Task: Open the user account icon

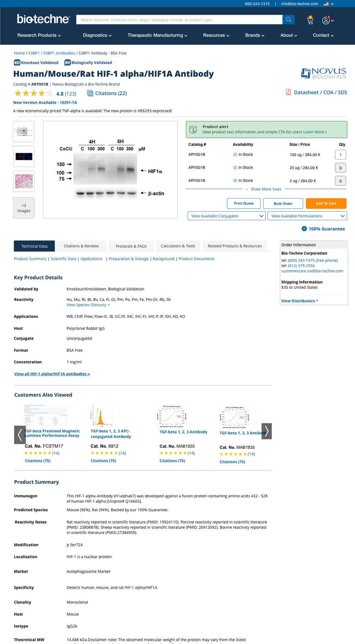Action: (x=326, y=20)
